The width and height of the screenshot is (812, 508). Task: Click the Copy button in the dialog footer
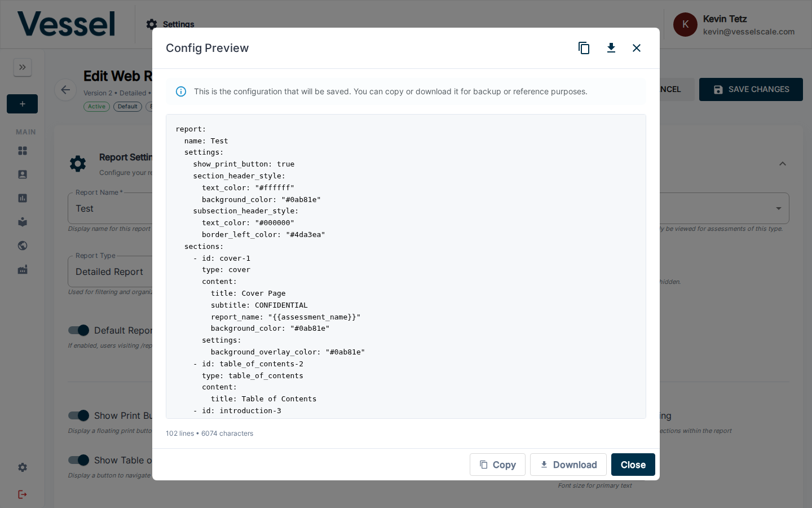point(497,465)
